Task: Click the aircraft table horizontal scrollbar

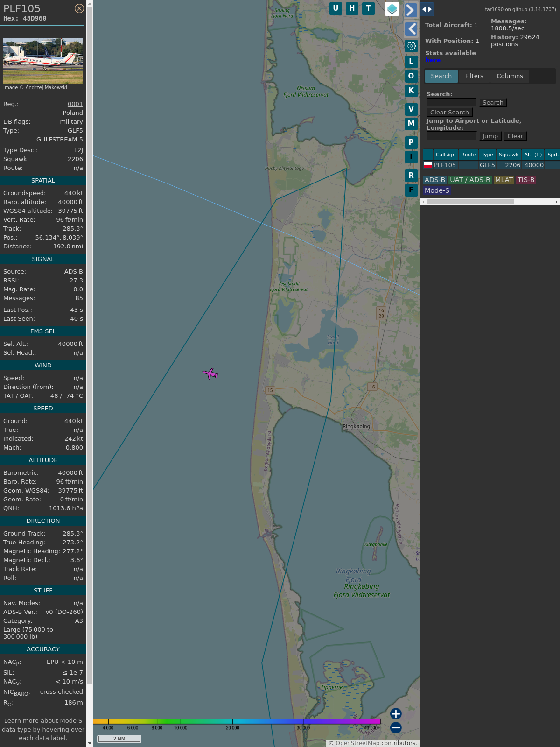Action: coord(470,202)
